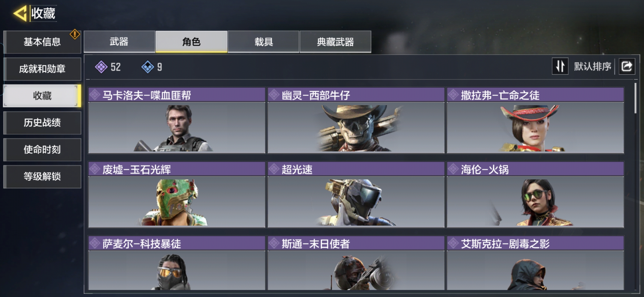
Task: Open the 成就和勋章 section
Action: 42,69
